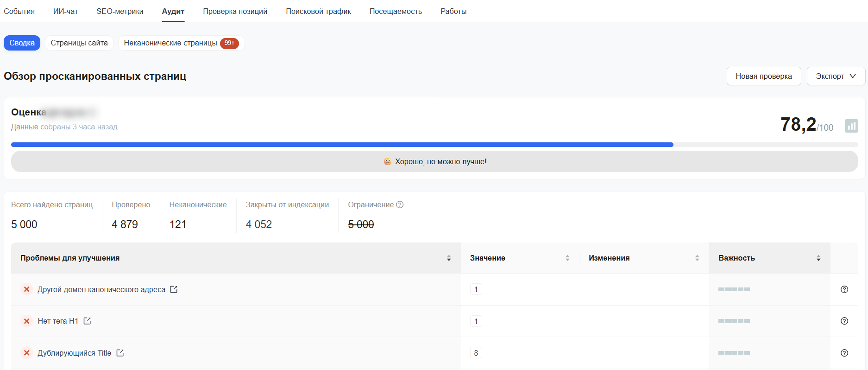Click value 8 for Дублирующийся Title
This screenshot has height=370, width=868.
(x=476, y=353)
